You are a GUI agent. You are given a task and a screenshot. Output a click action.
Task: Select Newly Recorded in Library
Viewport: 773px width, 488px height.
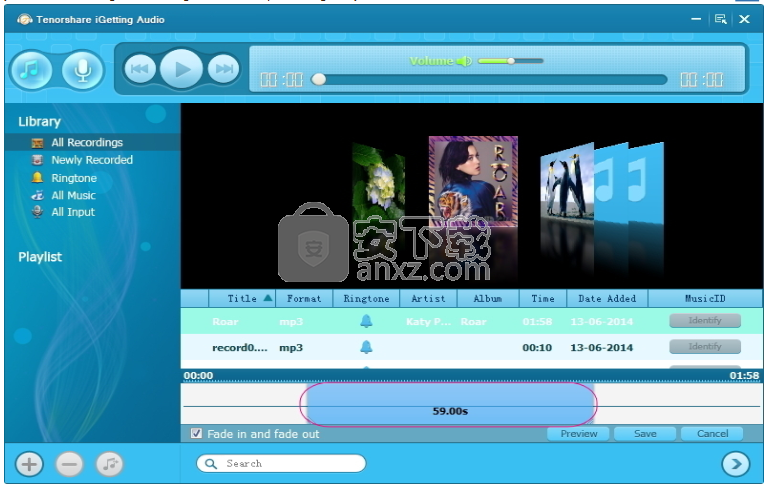pos(92,160)
